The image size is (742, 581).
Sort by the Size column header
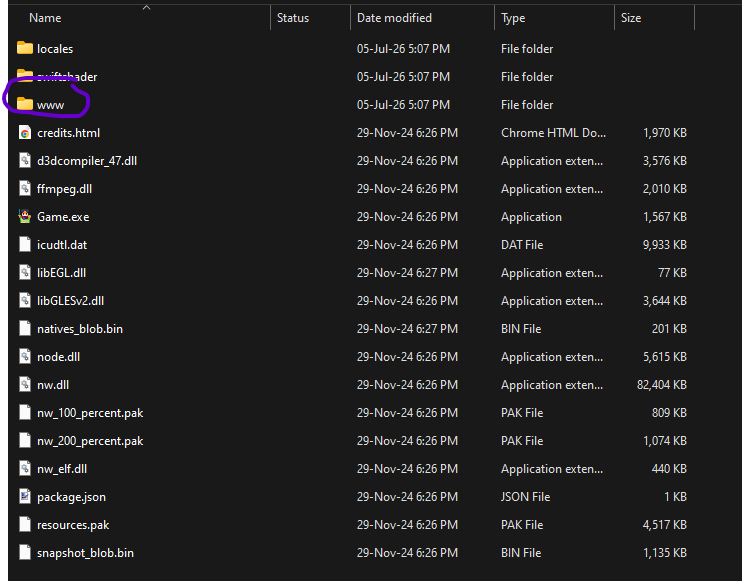pyautogui.click(x=631, y=18)
